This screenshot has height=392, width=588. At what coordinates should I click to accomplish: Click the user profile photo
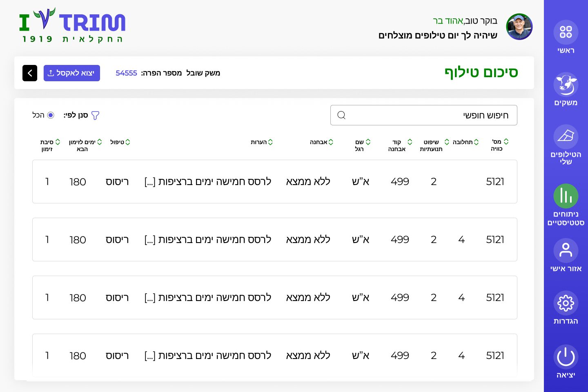(519, 27)
